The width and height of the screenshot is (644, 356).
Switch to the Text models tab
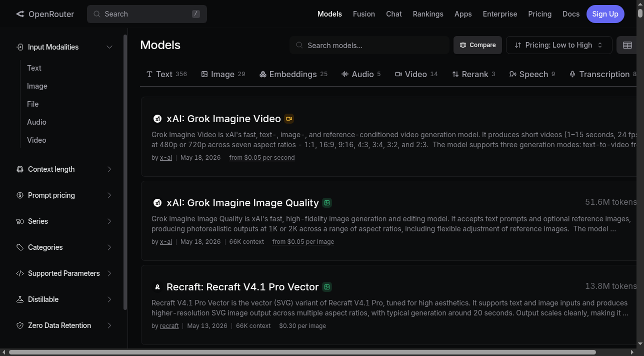point(166,74)
